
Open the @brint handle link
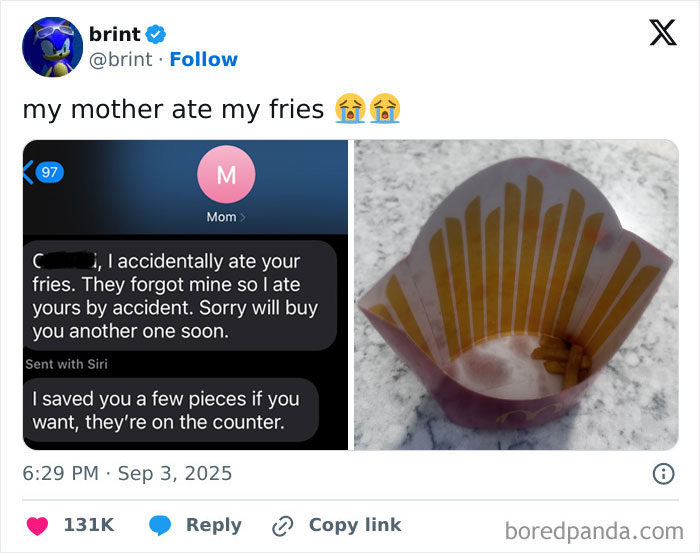tap(121, 59)
